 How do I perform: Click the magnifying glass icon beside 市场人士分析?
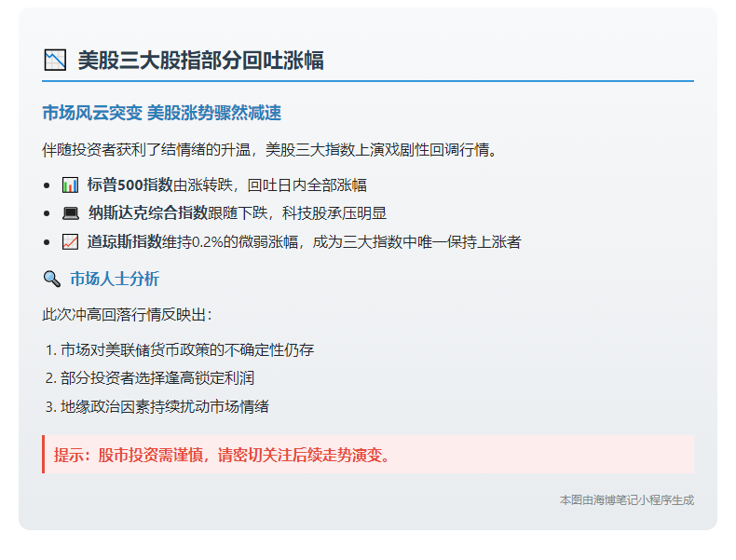(51, 279)
